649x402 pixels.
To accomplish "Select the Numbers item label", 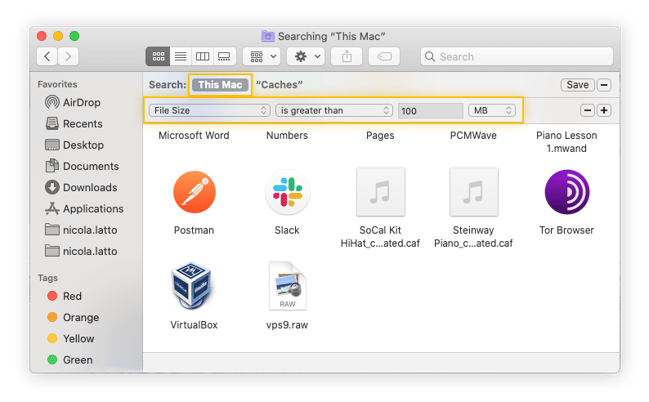I will (x=287, y=135).
